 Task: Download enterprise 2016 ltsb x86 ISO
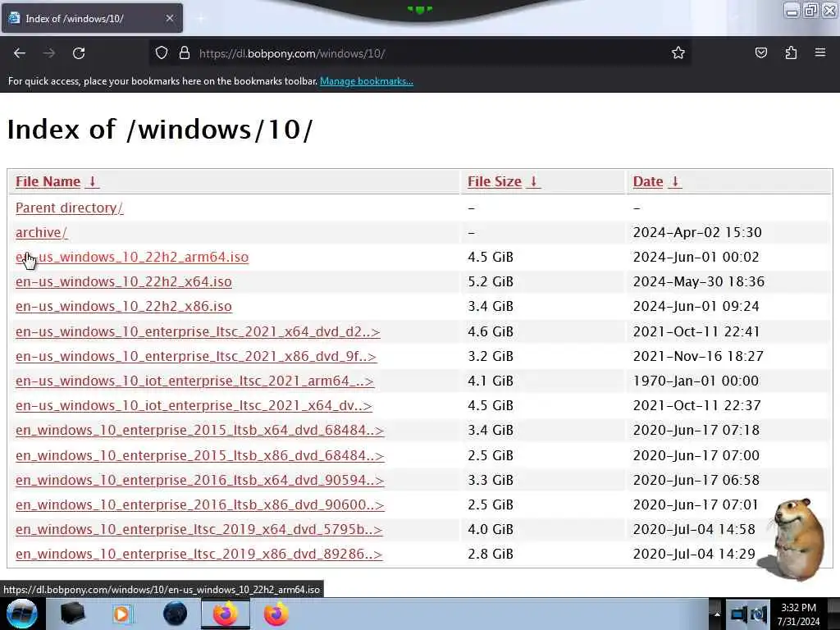tap(200, 504)
